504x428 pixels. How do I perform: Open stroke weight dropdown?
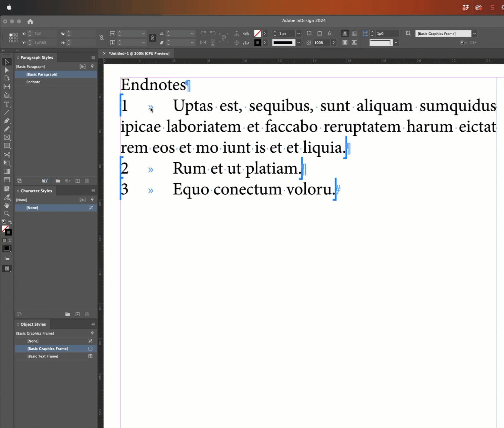point(298,33)
